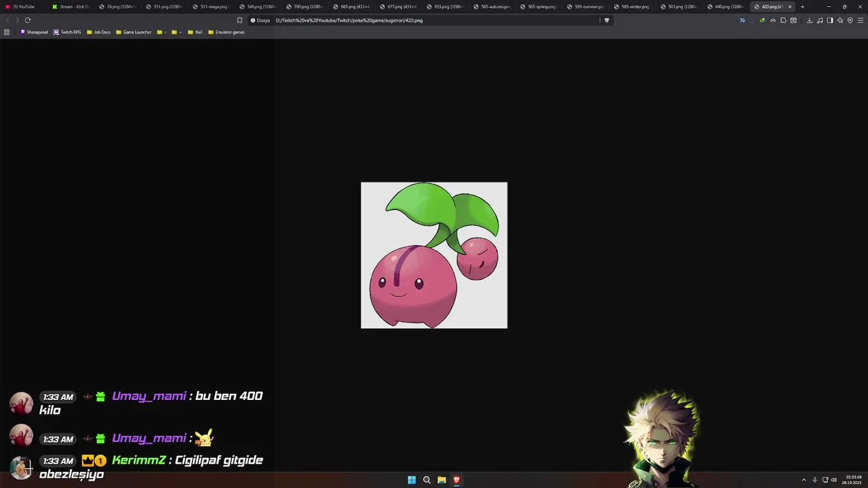The width and height of the screenshot is (868, 488).
Task: Open the microphone tray icon
Action: click(814, 480)
